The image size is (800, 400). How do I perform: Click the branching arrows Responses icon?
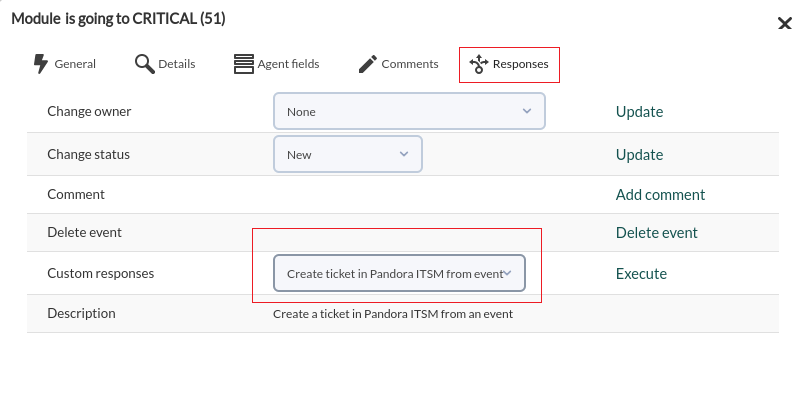pyautogui.click(x=479, y=64)
